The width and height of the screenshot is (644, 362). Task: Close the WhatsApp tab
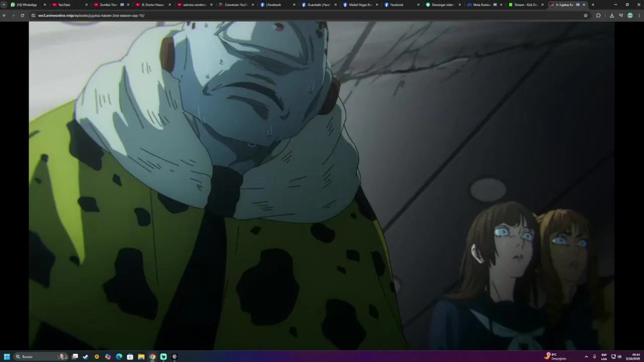pyautogui.click(x=45, y=5)
